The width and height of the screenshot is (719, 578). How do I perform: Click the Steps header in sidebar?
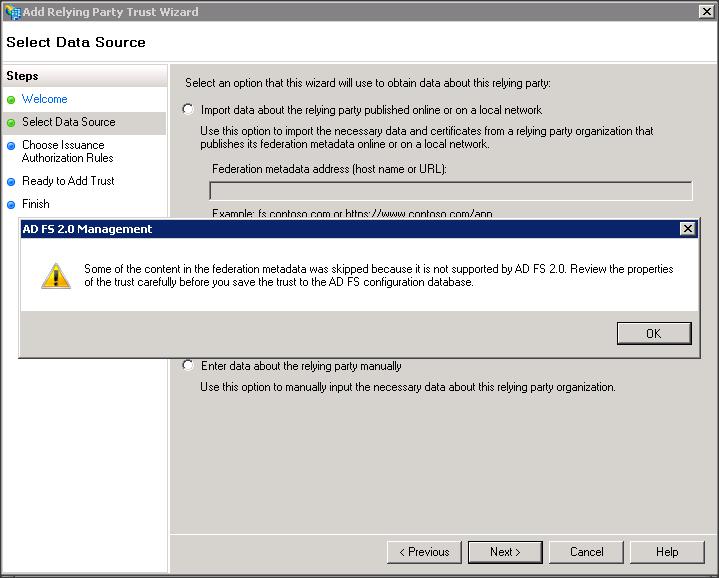[22, 76]
